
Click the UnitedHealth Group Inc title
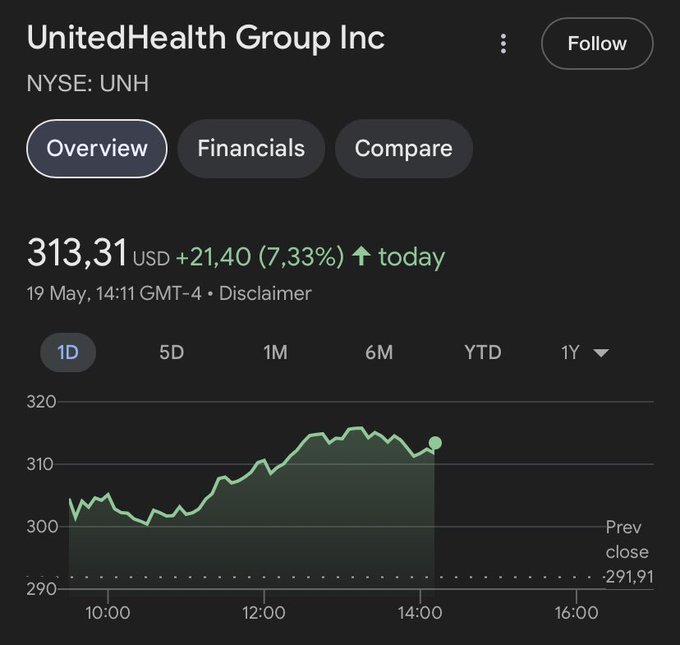[205, 38]
